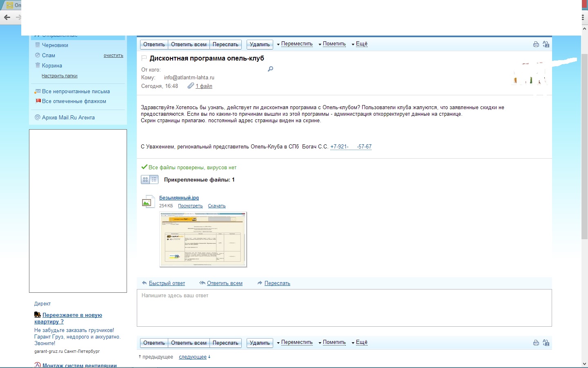Click the vertical scrollbar down arrow

(584, 364)
